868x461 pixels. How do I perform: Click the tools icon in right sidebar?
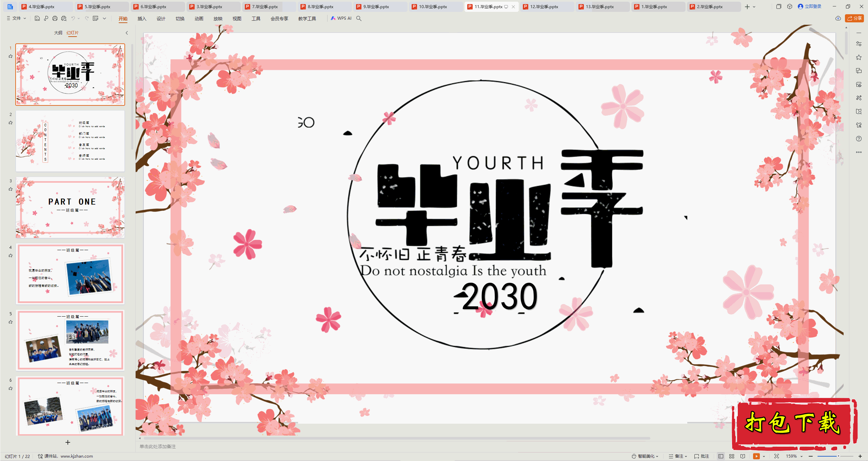click(x=859, y=98)
